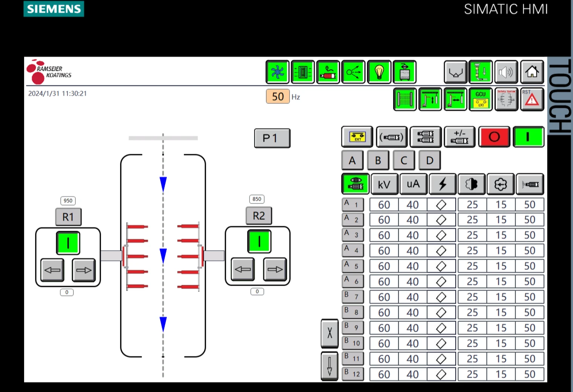
Task: Open the green GCU EXT control
Action: [481, 99]
